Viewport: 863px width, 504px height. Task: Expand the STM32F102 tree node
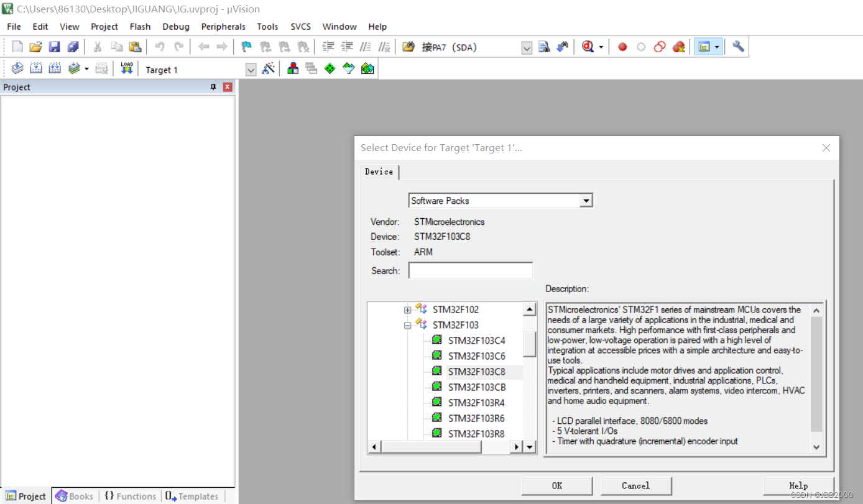407,309
